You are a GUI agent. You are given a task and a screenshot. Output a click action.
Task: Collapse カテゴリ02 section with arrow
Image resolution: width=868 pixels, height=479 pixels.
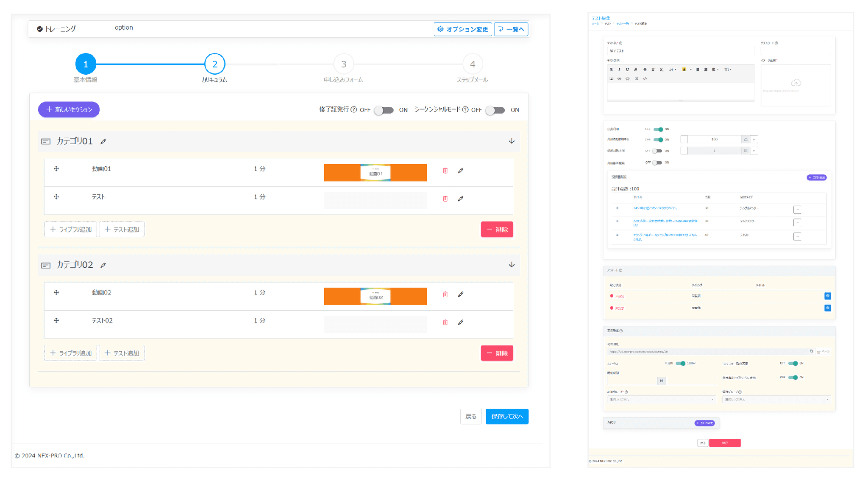[x=512, y=265]
